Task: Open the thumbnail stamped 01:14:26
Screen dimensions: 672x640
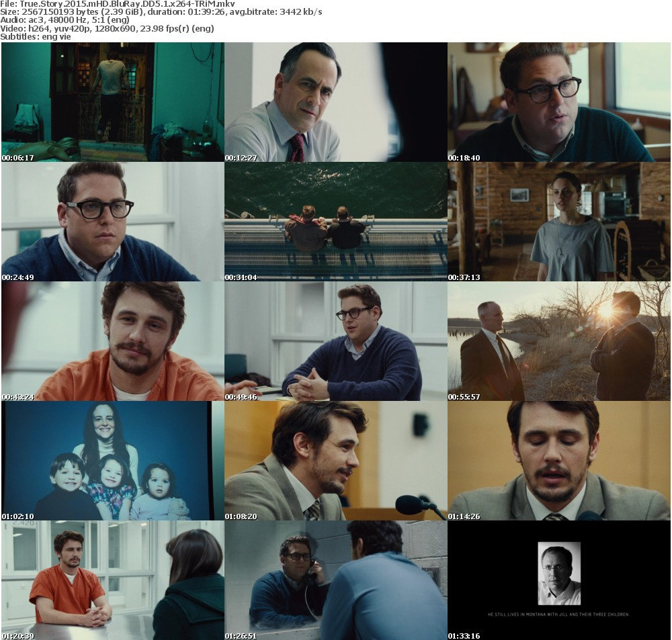Action: point(559,461)
